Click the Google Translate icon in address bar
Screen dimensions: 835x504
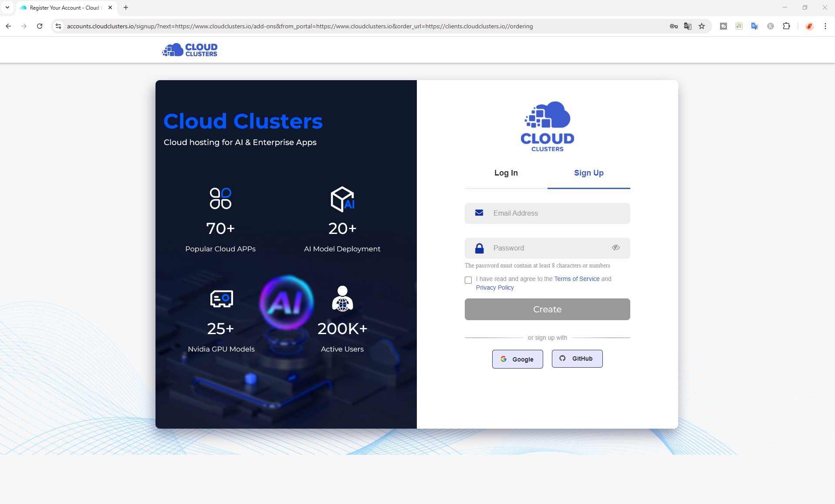(x=688, y=26)
